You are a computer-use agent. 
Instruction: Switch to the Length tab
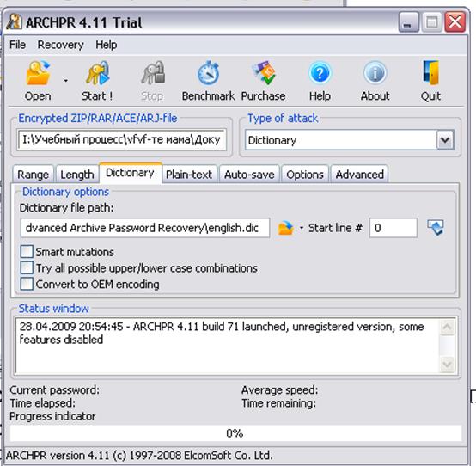pyautogui.click(x=77, y=175)
